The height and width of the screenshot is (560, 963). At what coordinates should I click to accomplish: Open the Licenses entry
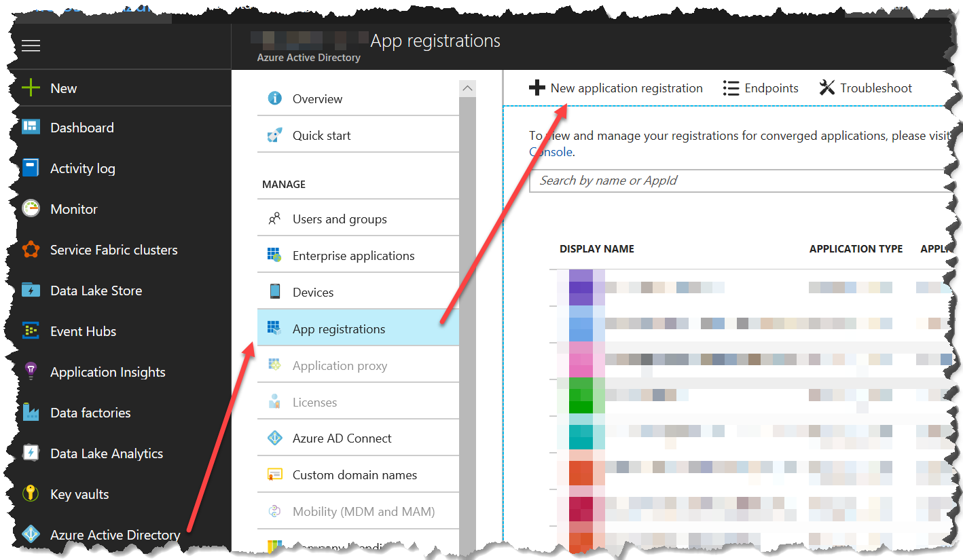358,402
